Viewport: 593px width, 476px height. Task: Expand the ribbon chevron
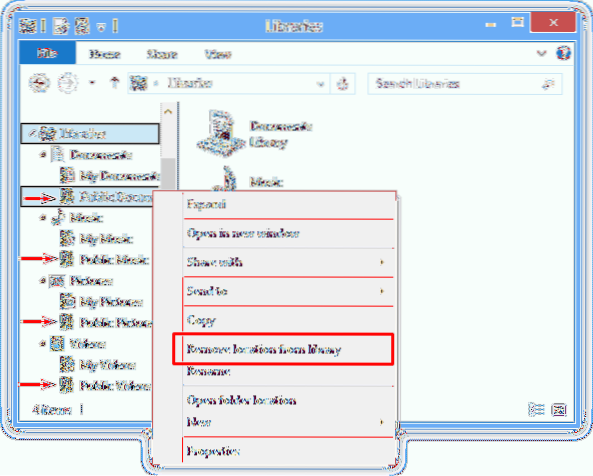coord(541,53)
